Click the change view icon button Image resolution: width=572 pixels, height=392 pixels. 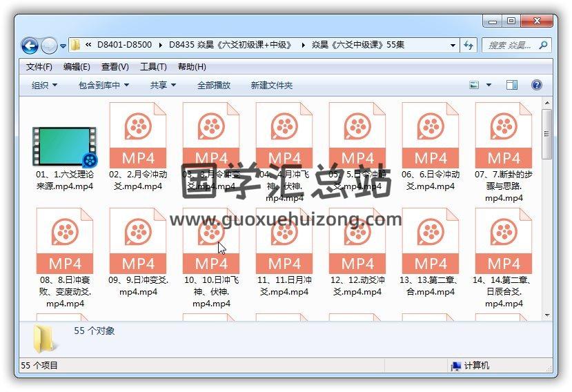pos(475,85)
